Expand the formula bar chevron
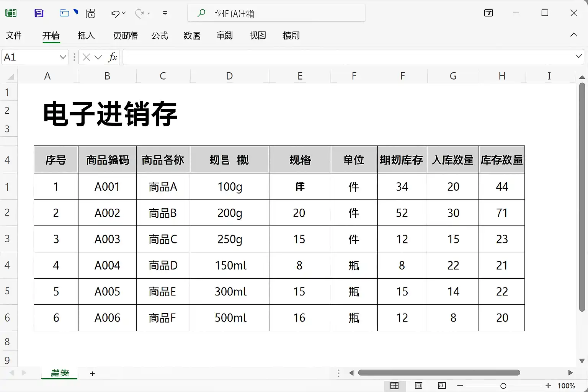 [x=578, y=57]
